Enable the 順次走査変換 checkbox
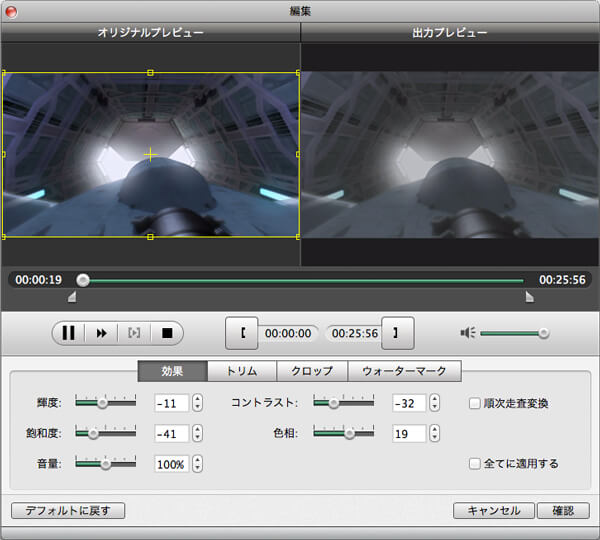 pyautogui.click(x=475, y=404)
